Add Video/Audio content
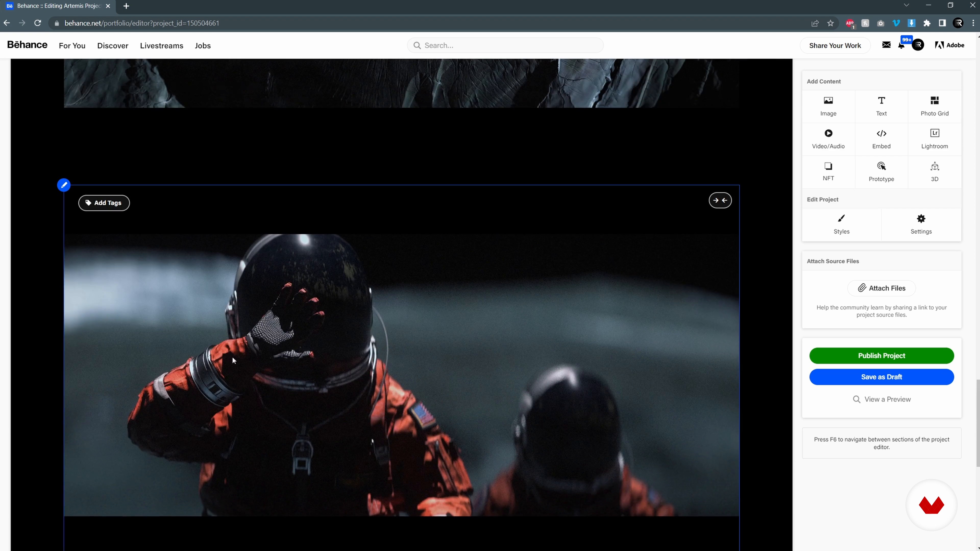Image resolution: width=980 pixels, height=551 pixels. click(828, 139)
